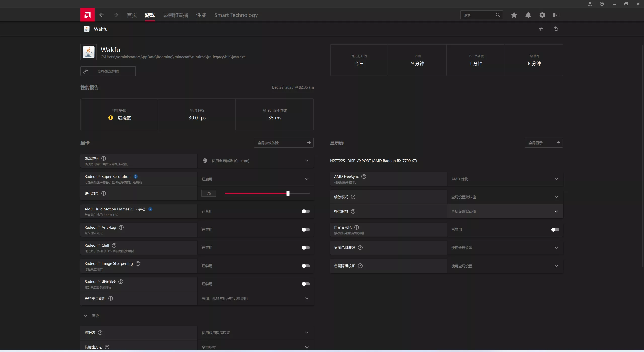Click the 调整游戏性能 tune game performance button
The height and width of the screenshot is (352, 644).
pyautogui.click(x=108, y=71)
